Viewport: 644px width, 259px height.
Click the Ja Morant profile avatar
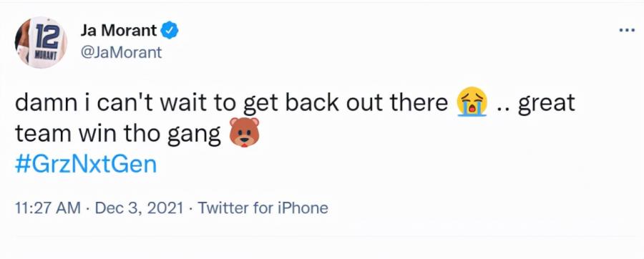click(x=41, y=42)
